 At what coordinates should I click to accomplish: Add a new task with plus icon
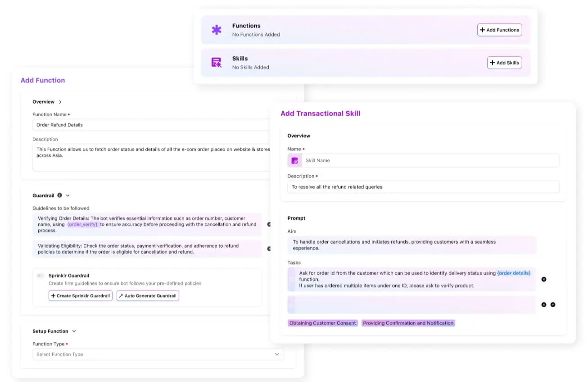(x=553, y=305)
